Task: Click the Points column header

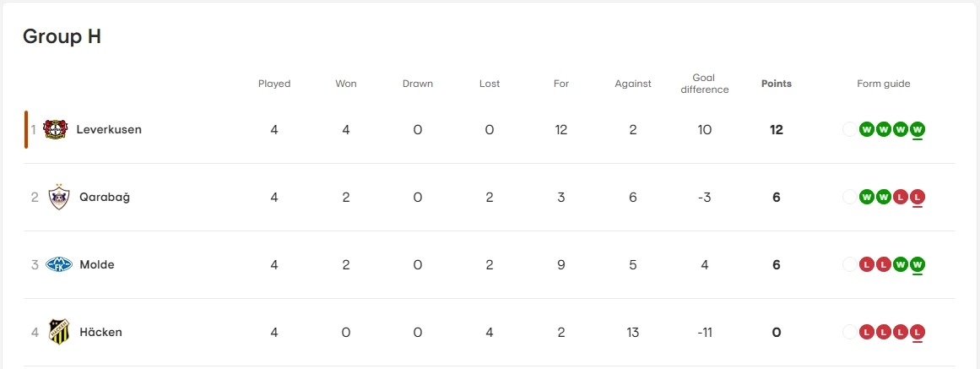Action: (x=776, y=84)
